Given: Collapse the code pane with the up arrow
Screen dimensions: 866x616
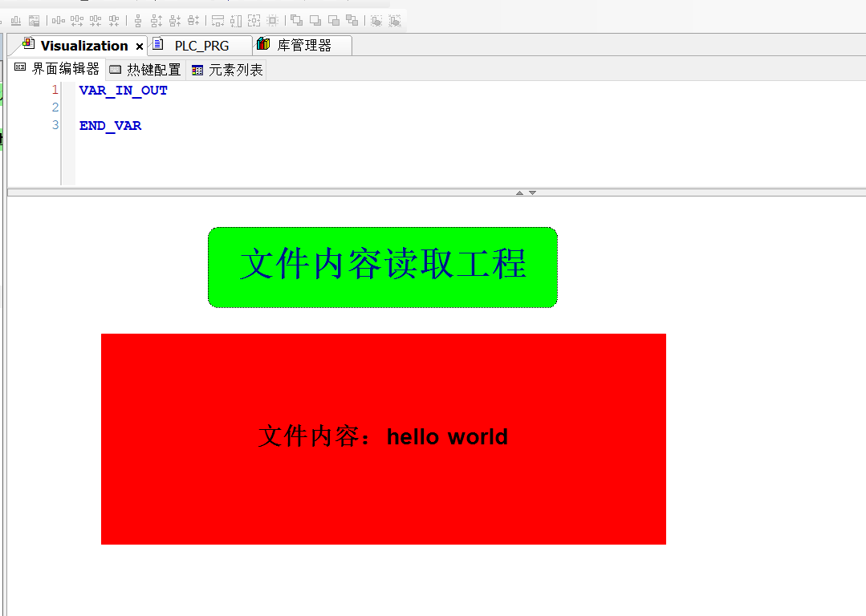Looking at the screenshot, I should [520, 192].
